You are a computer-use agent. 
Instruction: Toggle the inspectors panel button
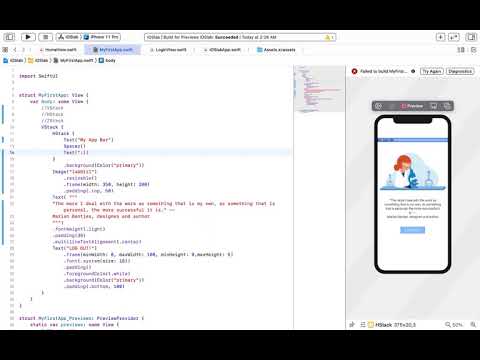tap(471, 37)
